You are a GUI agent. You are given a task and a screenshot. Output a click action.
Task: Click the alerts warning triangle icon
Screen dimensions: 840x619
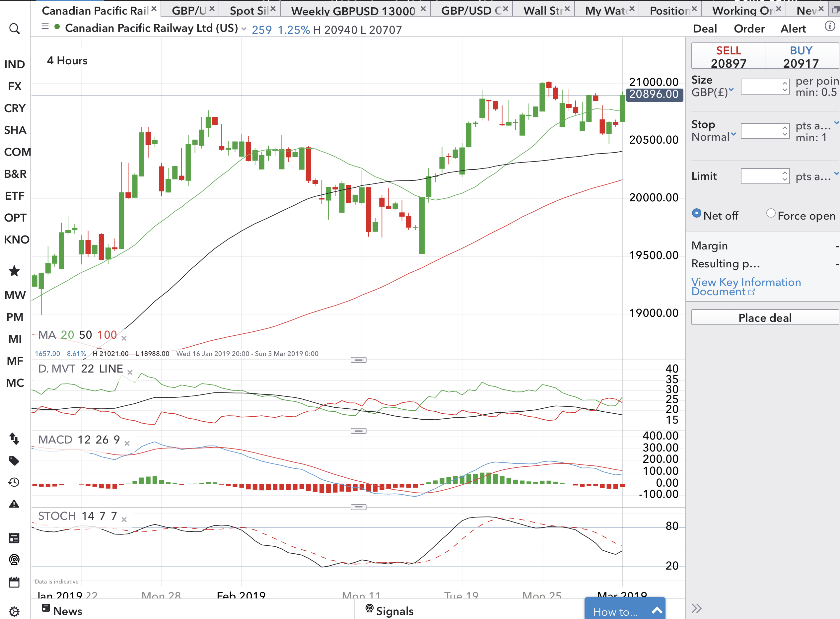tap(14, 504)
